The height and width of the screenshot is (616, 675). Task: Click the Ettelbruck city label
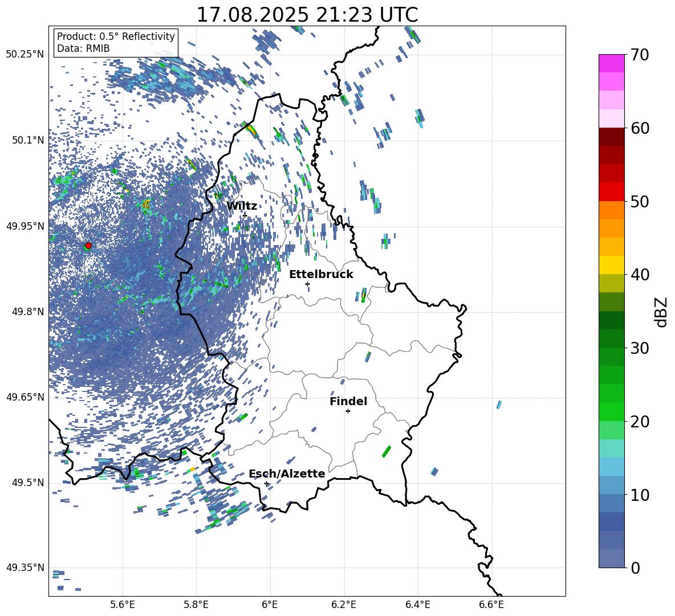click(x=321, y=275)
